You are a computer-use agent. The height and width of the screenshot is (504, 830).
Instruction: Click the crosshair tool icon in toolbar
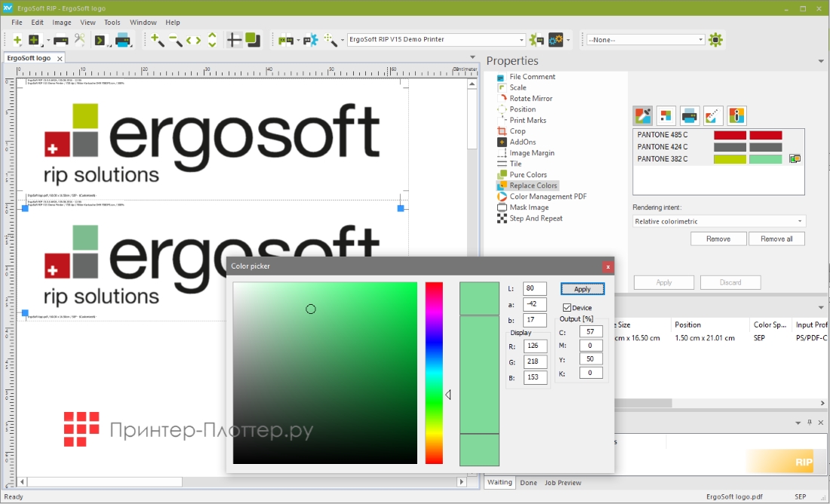coord(234,40)
